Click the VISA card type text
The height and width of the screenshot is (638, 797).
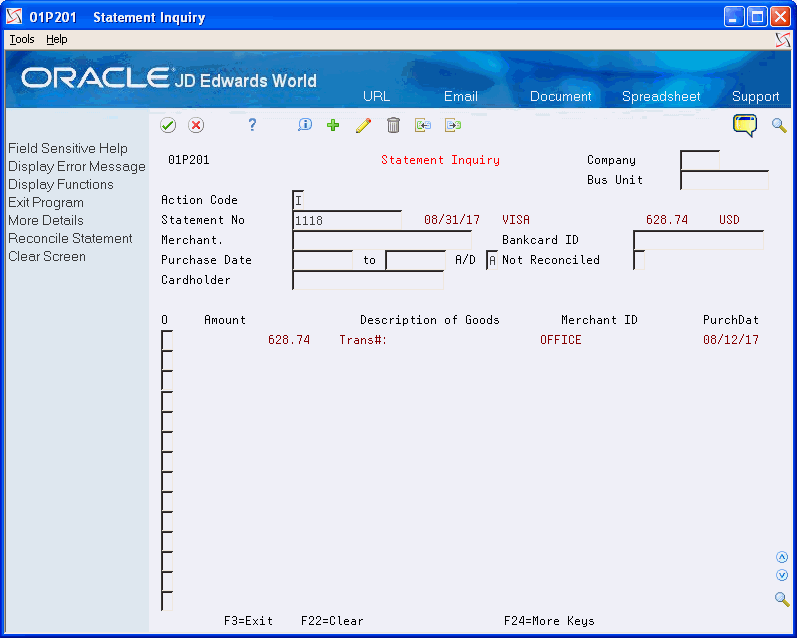[x=516, y=220]
